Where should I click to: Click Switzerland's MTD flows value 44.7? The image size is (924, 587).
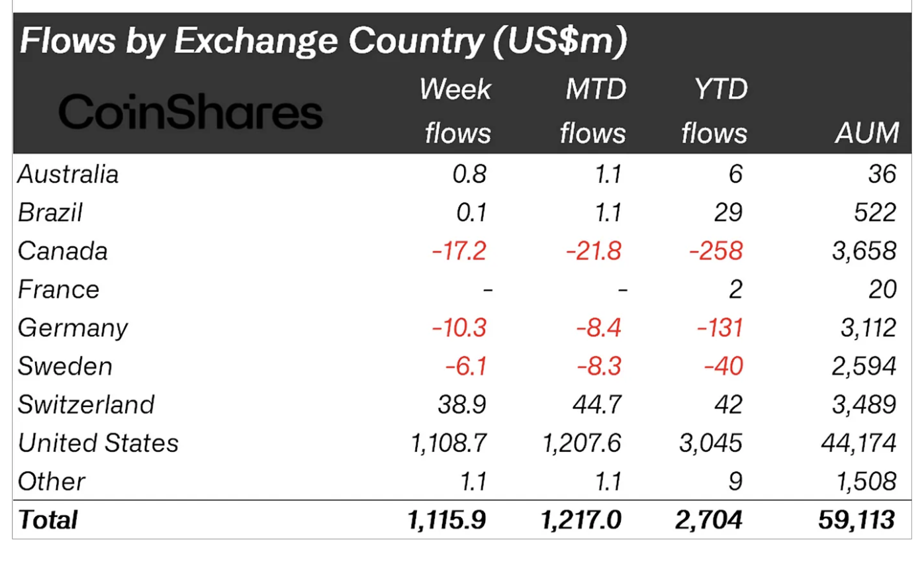pyautogui.click(x=597, y=404)
